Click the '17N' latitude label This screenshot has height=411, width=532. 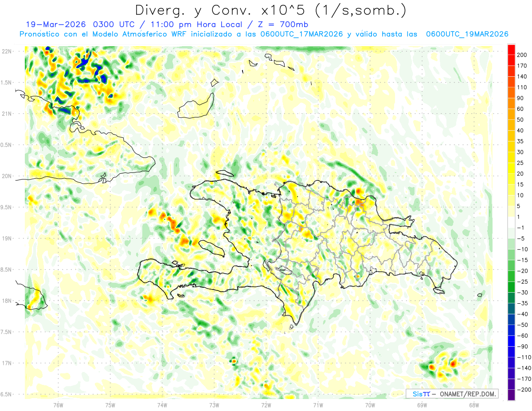pyautogui.click(x=7, y=363)
